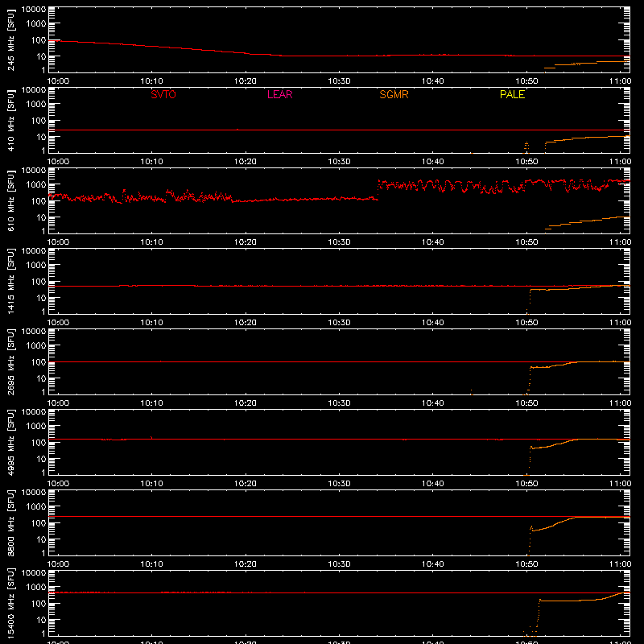The height and width of the screenshot is (644, 644).
Task: Click 10:10 time label under 610 MHz plot
Action: tap(151, 242)
